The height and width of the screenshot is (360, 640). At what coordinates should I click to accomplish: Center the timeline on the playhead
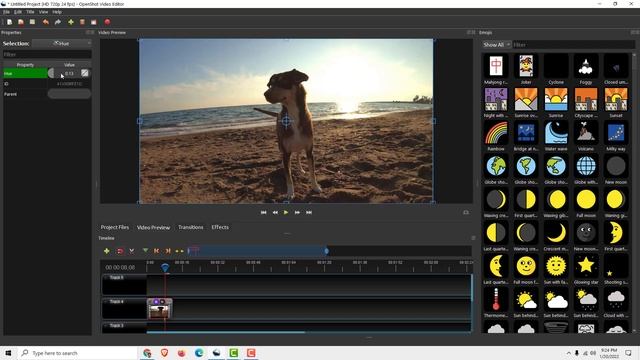pyautogui.click(x=179, y=251)
